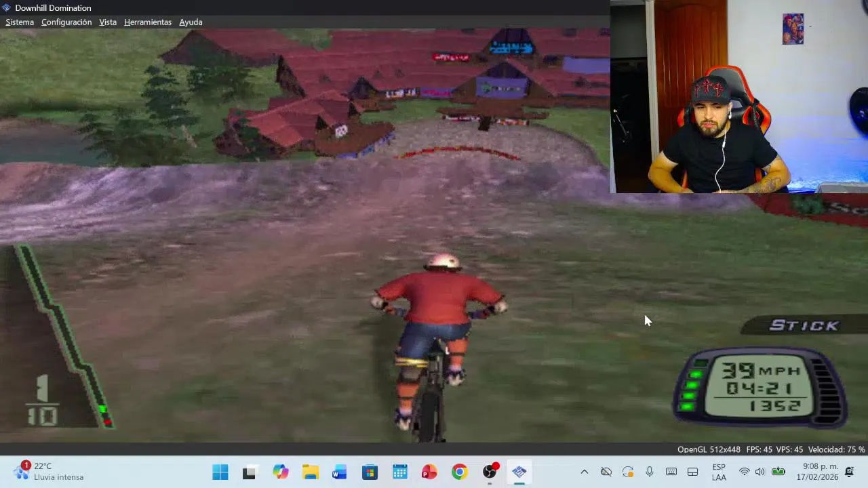Click the battery status icon
Image resolution: width=868 pixels, height=488 pixels.
778,472
